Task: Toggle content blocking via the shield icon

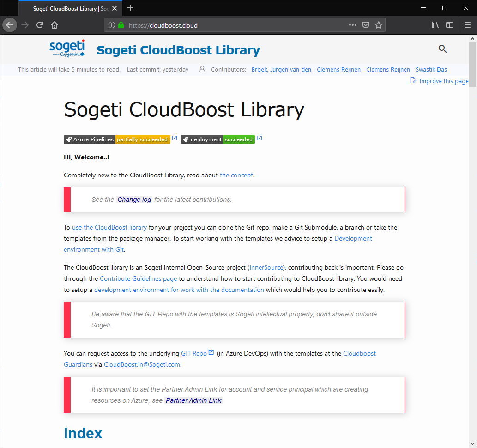Action: click(365, 25)
